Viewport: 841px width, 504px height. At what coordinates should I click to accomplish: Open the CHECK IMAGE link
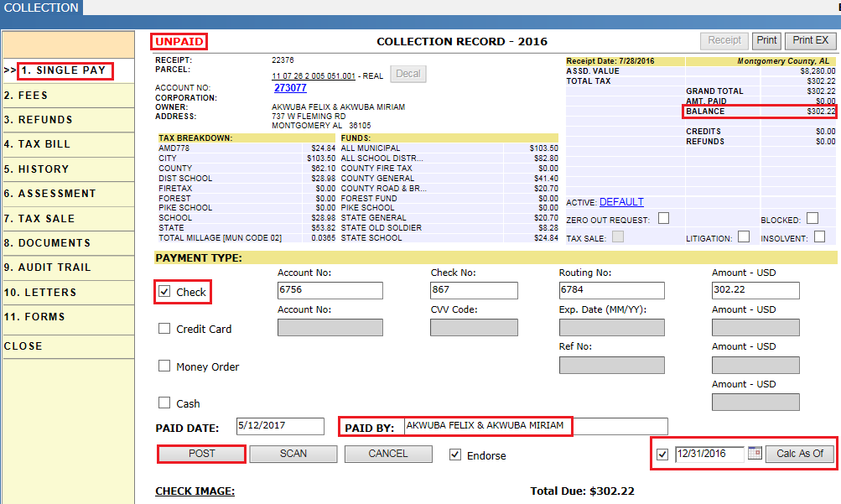pos(195,491)
